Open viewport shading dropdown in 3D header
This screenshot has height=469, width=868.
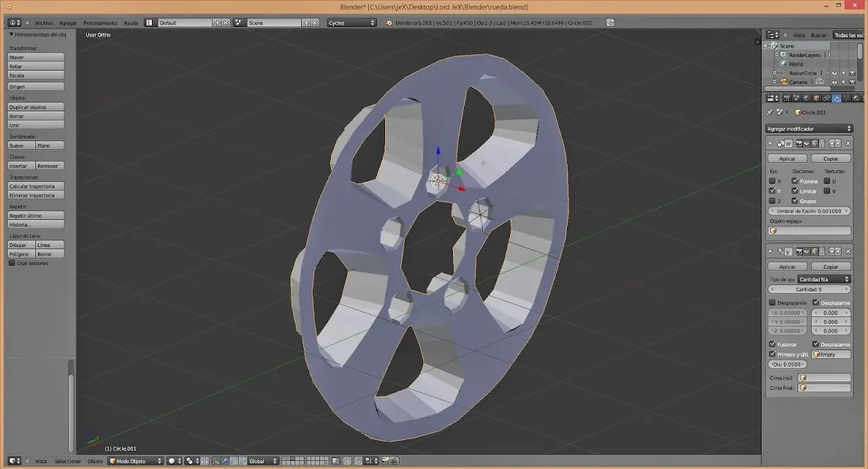coord(175,461)
